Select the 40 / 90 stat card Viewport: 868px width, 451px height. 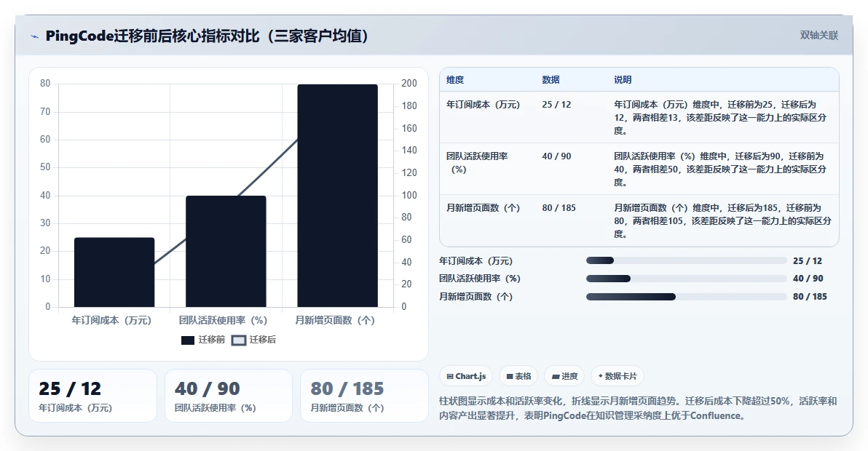(x=229, y=396)
